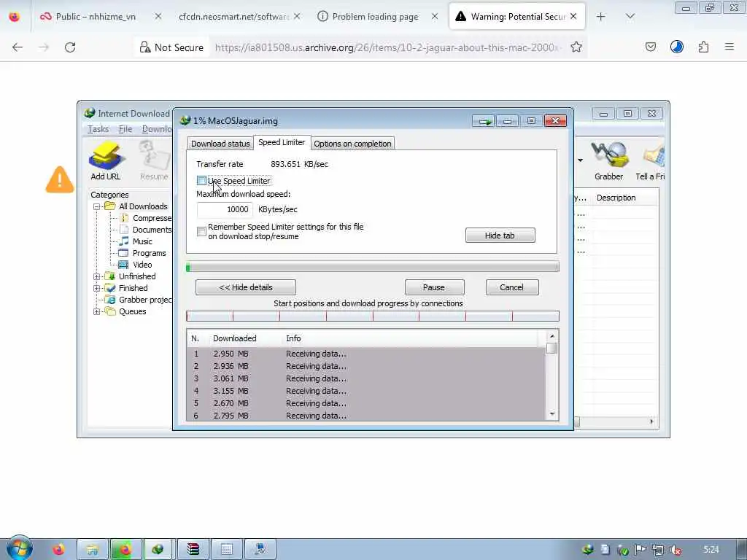Click the Action Center flag in system tray
This screenshot has width=747, height=560.
pos(640,550)
